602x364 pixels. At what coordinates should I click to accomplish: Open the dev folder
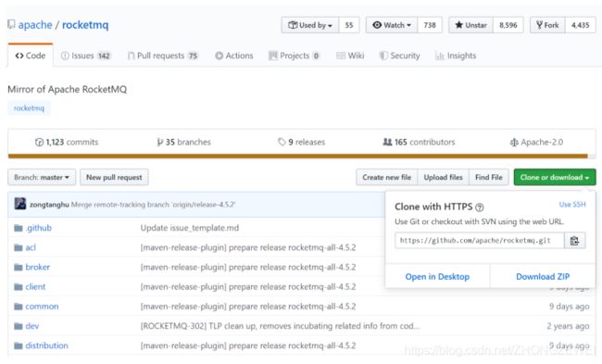click(31, 326)
